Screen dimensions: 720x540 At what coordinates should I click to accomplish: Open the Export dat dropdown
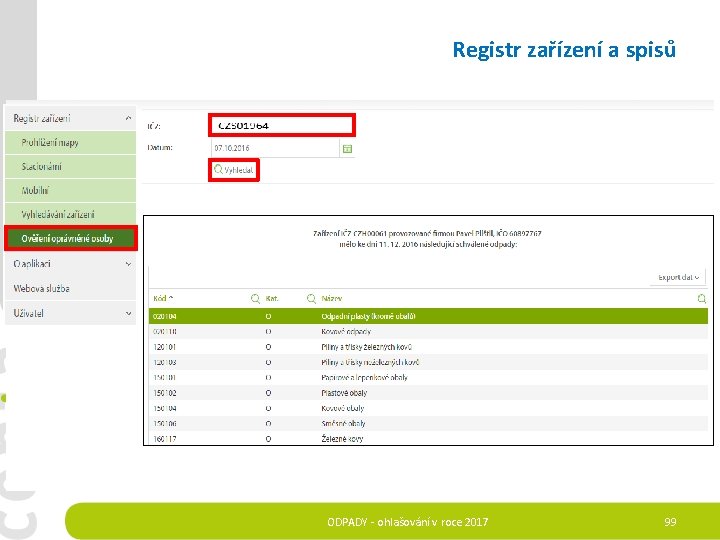tap(678, 277)
